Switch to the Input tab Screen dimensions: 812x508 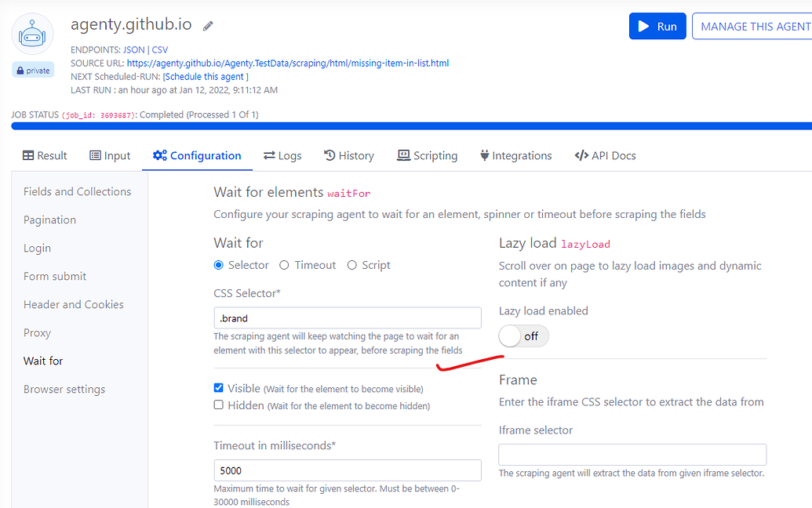coord(110,155)
